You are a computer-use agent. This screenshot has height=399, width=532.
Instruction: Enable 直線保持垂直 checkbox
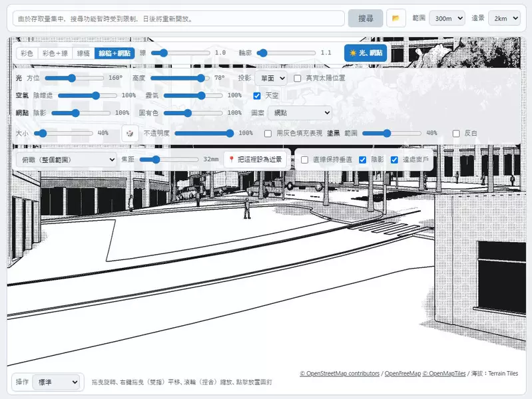click(x=304, y=160)
